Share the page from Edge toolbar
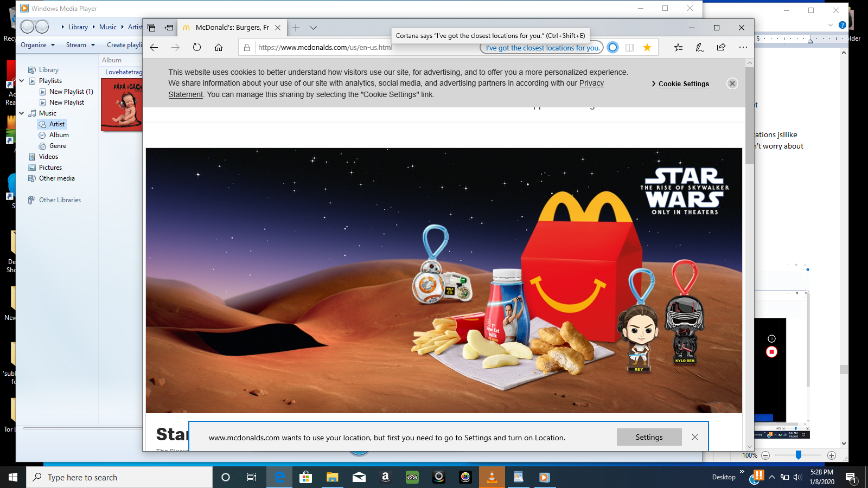The width and height of the screenshot is (868, 488). point(721,48)
